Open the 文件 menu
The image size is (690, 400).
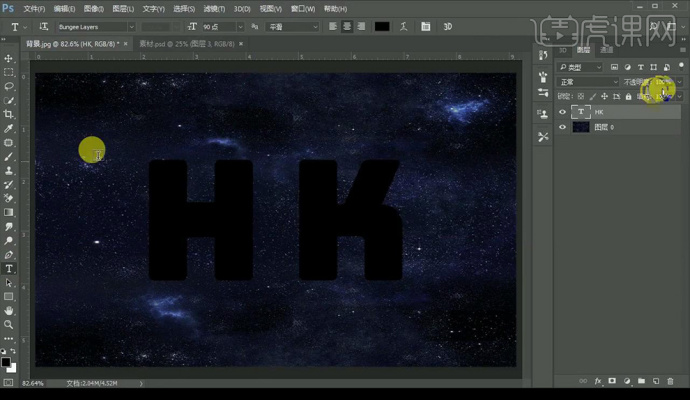click(33, 8)
